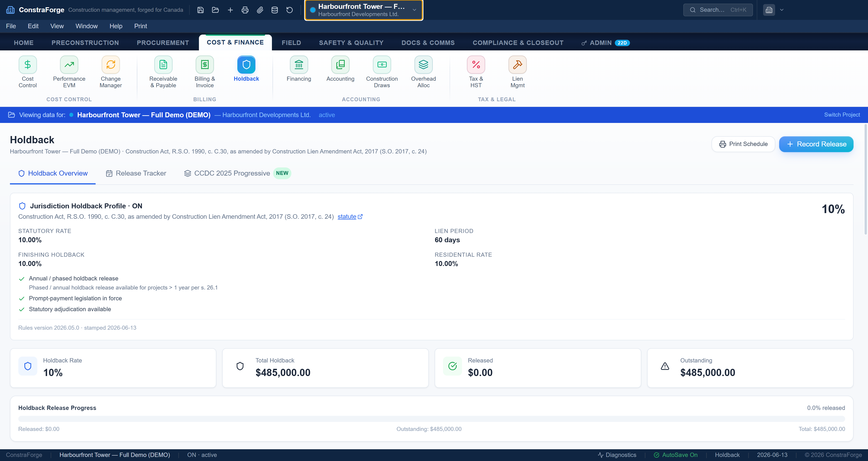Viewport: 868px width, 461px height.
Task: Click the status bar date 2026-06-13
Action: pyautogui.click(x=772, y=455)
